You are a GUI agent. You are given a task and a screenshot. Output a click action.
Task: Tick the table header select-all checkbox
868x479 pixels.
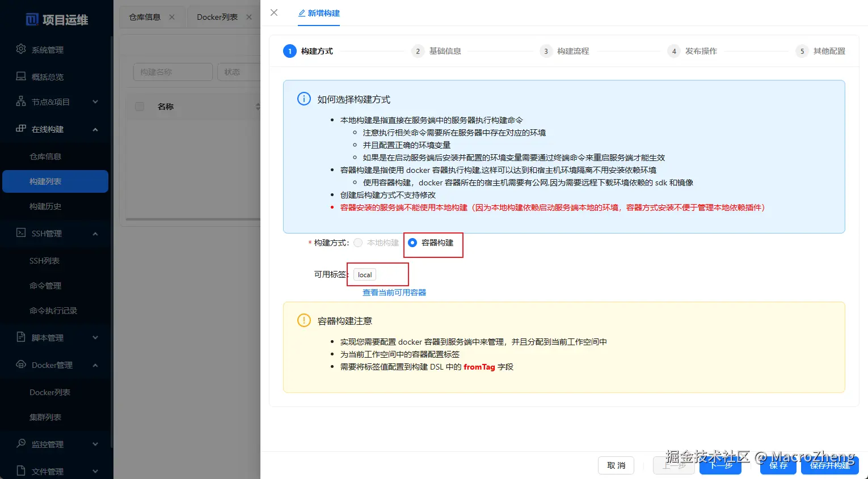coord(140,107)
